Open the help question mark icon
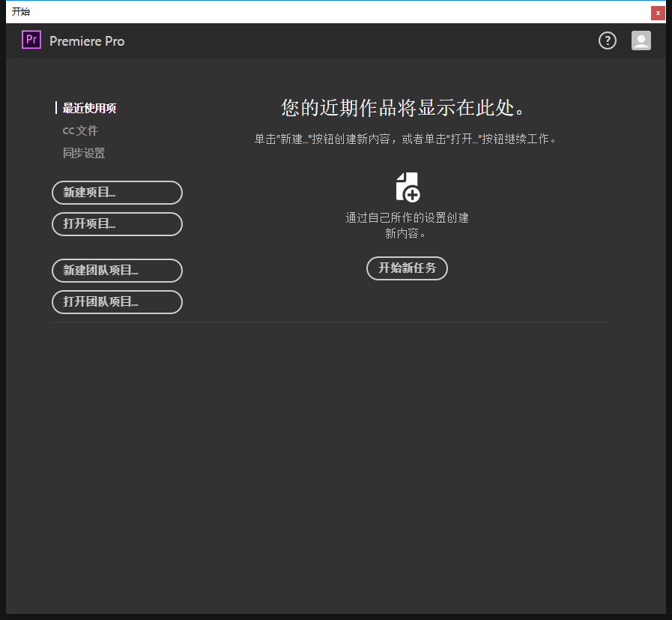Screen dimensions: 672x620 pos(608,40)
